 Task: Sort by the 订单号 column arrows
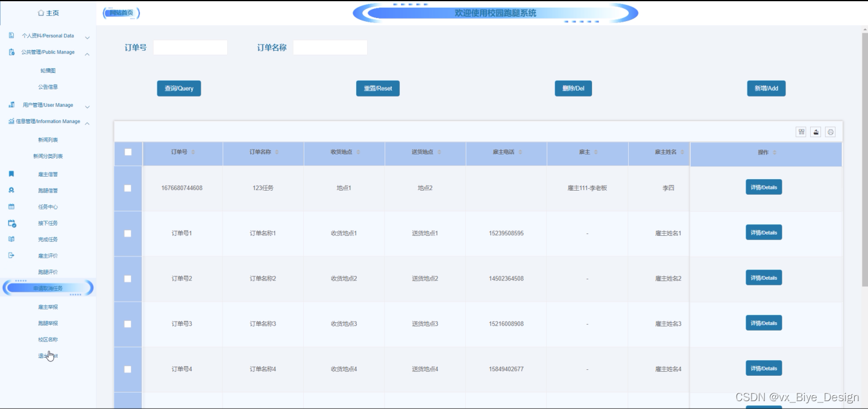pyautogui.click(x=193, y=152)
